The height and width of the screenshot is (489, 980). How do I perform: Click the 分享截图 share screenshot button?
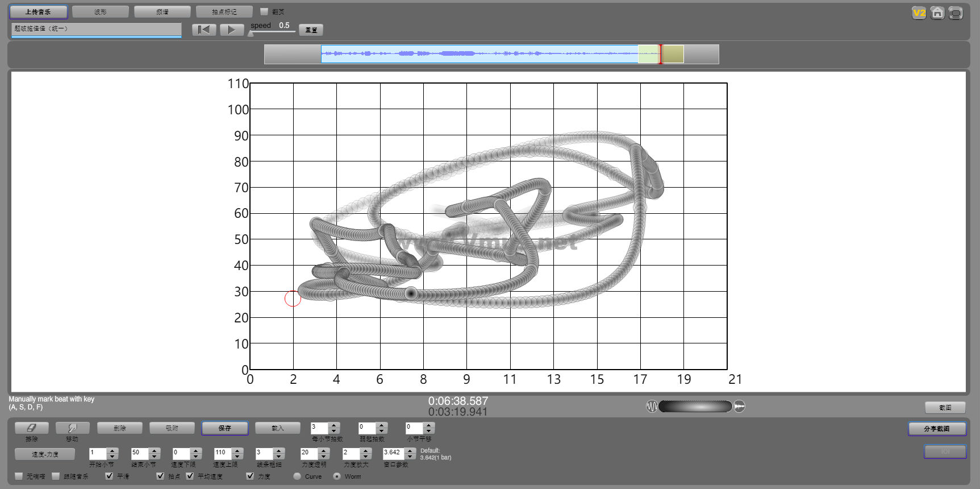[937, 429]
